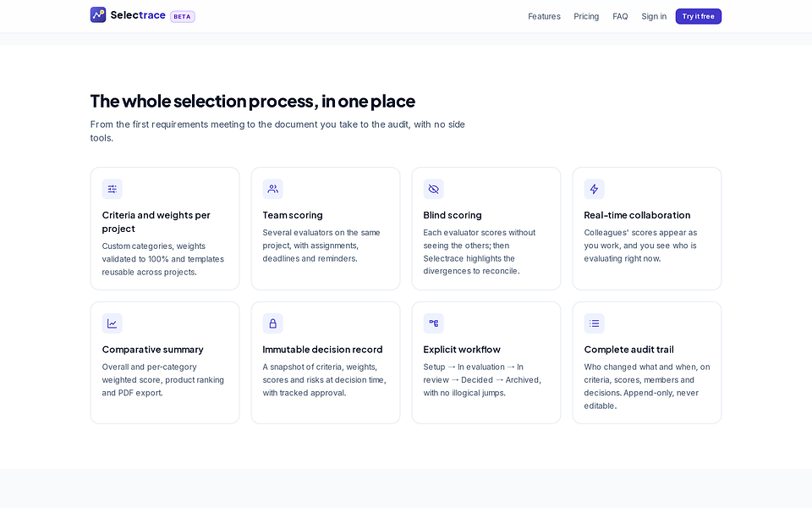This screenshot has height=508, width=812.
Task: Click the 'Criteria and weights per project' title
Action: coord(156,222)
